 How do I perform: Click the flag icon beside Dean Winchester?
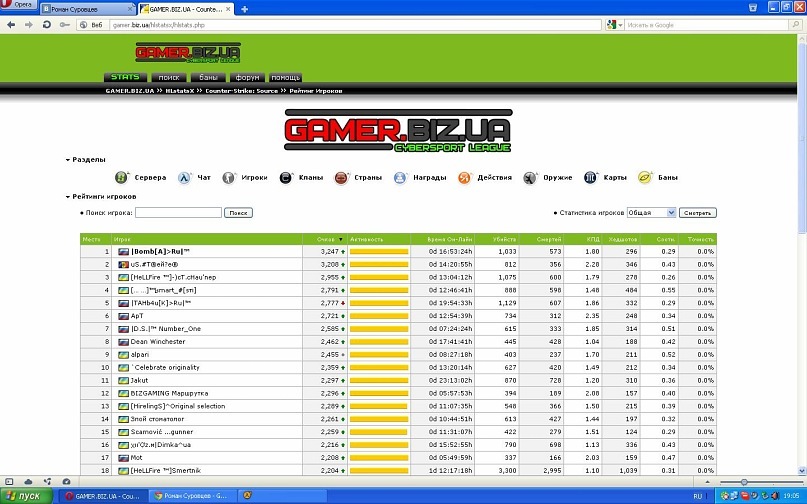tap(124, 342)
